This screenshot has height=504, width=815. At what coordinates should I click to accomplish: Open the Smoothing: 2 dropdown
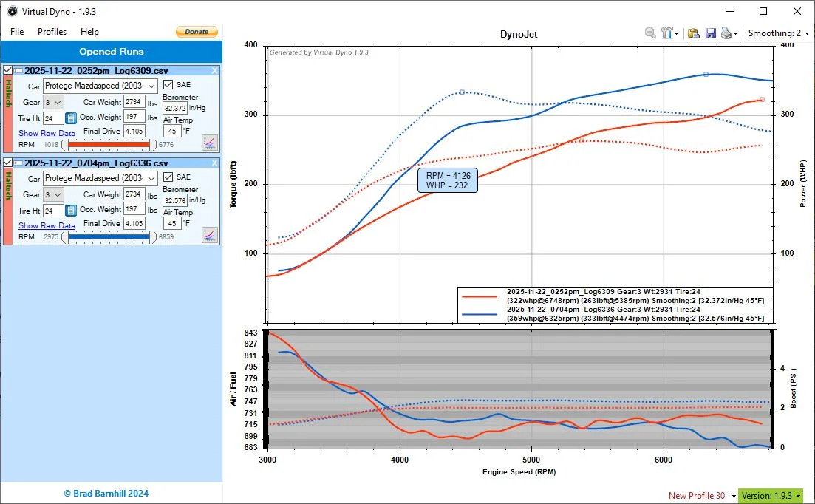(x=778, y=33)
